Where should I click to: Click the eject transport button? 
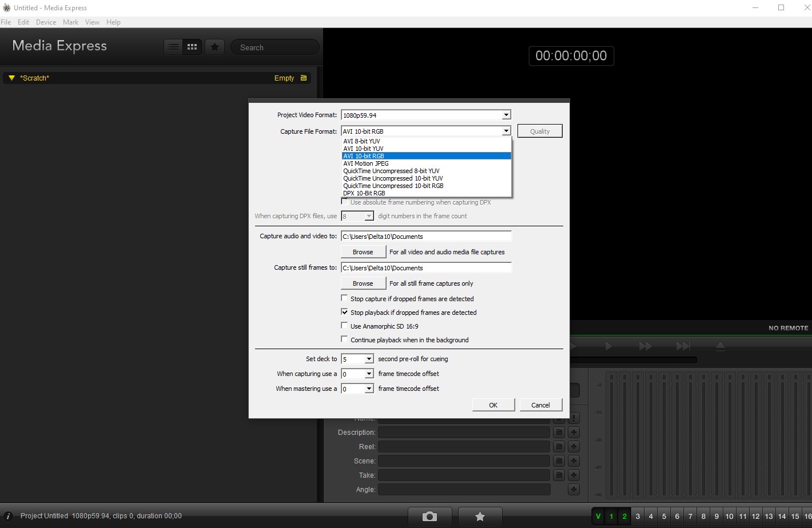(721, 346)
